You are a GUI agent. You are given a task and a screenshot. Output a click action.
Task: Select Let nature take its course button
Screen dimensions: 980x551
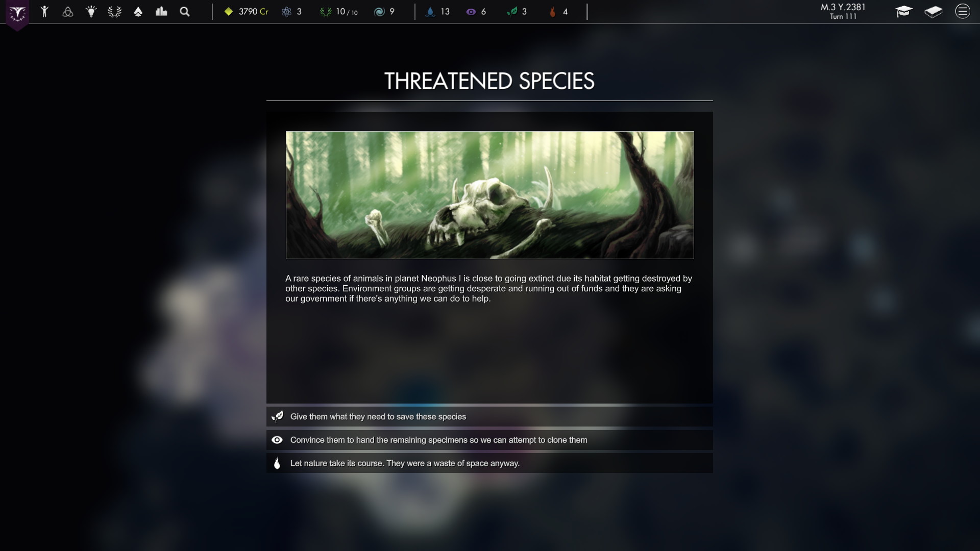(490, 463)
